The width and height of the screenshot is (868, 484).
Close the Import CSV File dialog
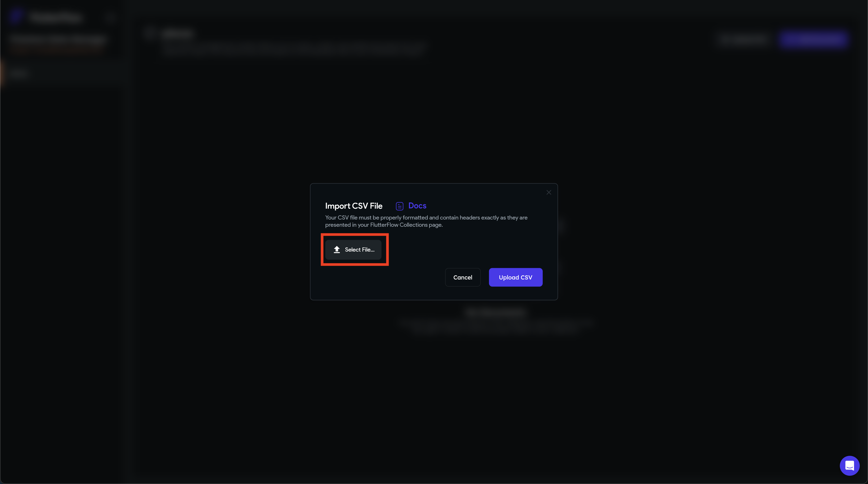[x=549, y=192]
